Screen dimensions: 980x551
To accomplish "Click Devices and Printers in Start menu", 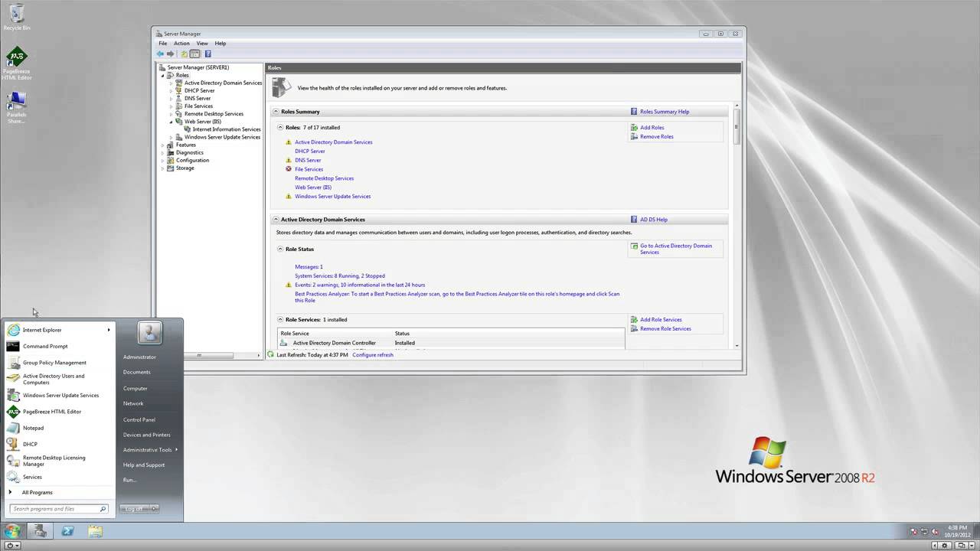I will pyautogui.click(x=146, y=435).
